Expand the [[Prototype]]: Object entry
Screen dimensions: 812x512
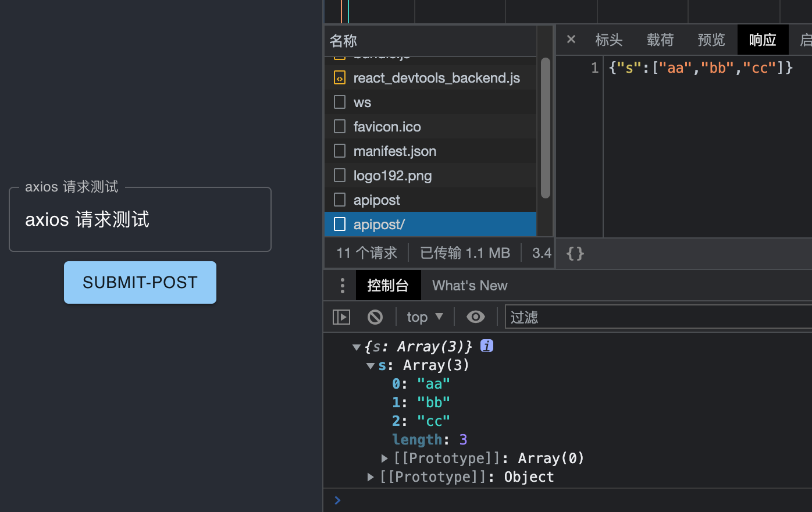click(371, 477)
